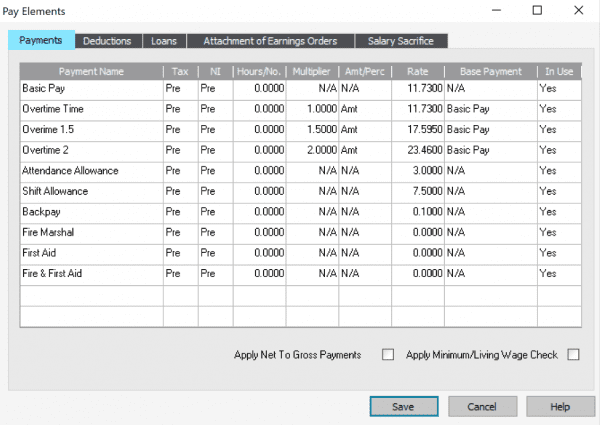Image resolution: width=600 pixels, height=425 pixels.
Task: Open the Deductions tab
Action: click(x=108, y=41)
